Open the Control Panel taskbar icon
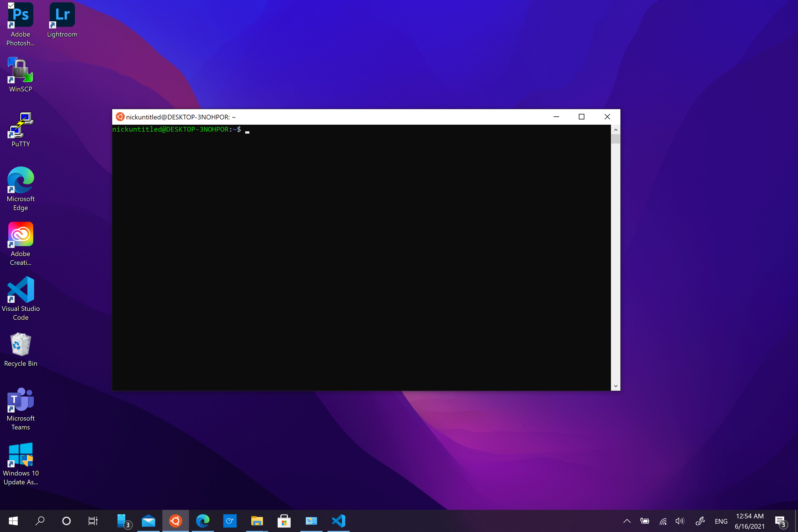 [x=311, y=521]
